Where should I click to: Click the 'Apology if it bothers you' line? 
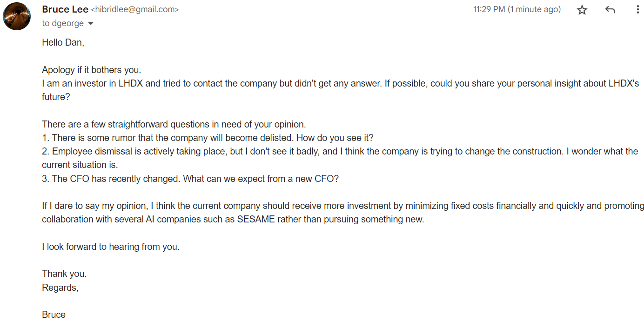(91, 70)
